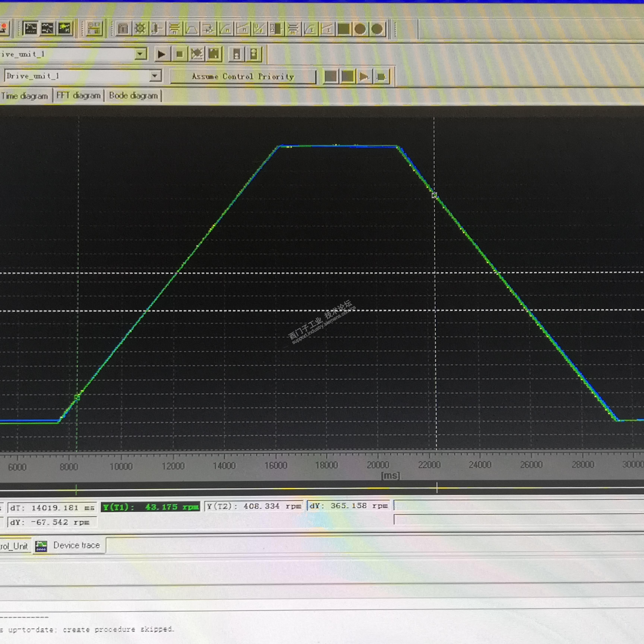This screenshot has height=644, width=644.
Task: Click the gear-shaped toolbar icon
Action: pyautogui.click(x=140, y=29)
